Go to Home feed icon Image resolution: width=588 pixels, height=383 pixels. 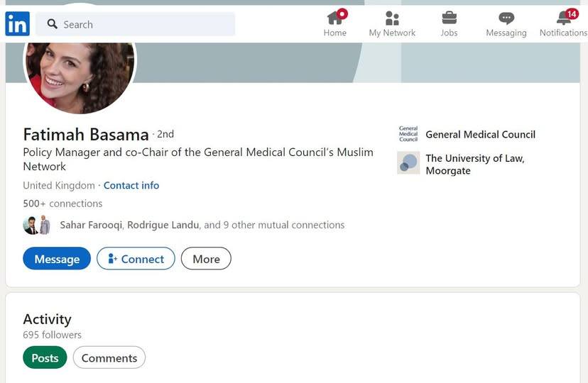coord(336,17)
